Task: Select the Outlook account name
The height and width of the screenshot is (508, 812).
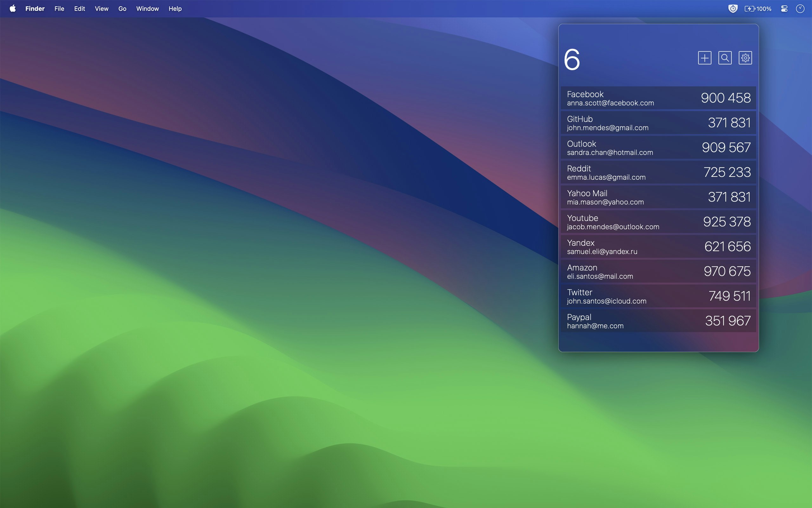Action: (x=581, y=144)
